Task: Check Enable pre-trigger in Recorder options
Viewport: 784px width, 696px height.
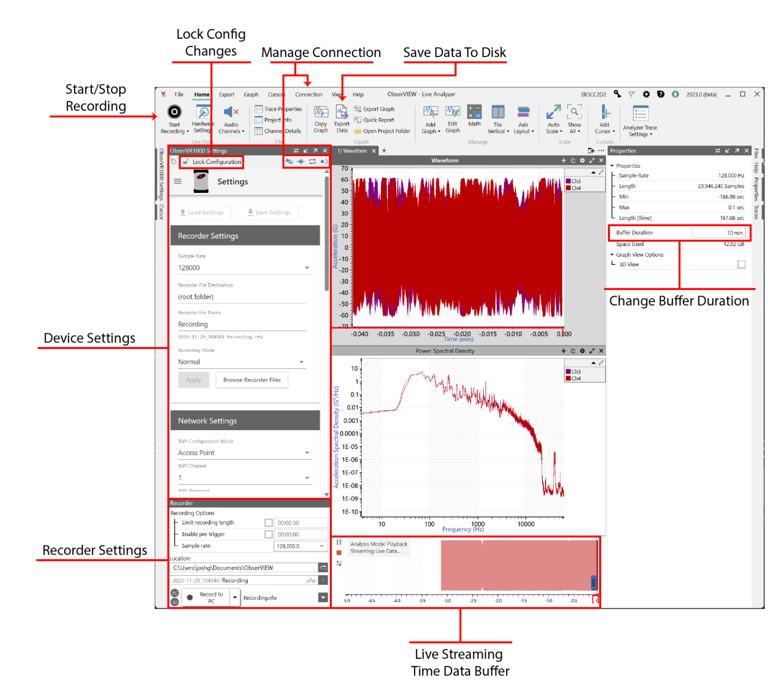Action: (x=269, y=534)
